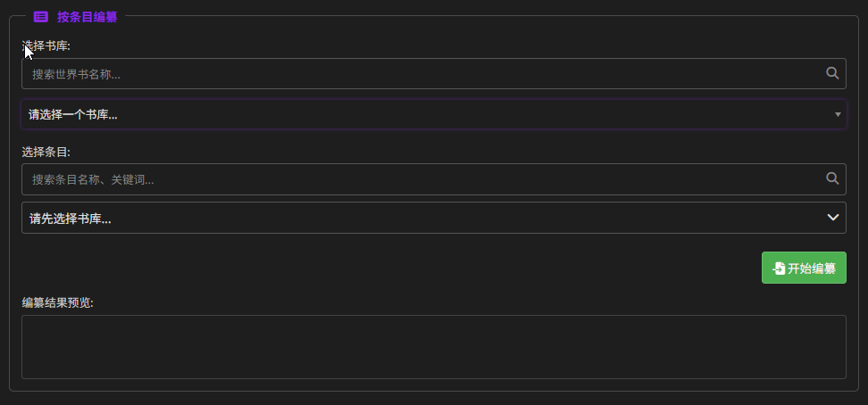Click inside the 编纂结果预览 text area
868x405 pixels.
point(433,346)
